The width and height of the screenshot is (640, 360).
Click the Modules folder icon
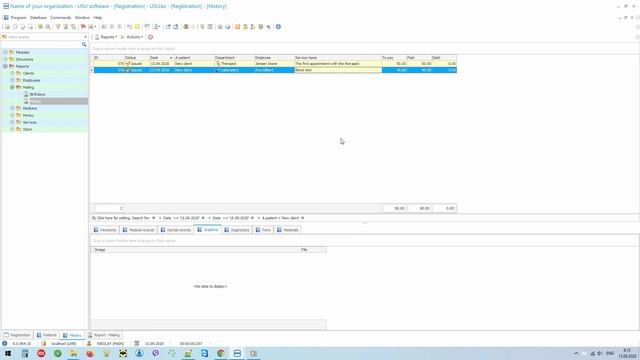tap(12, 52)
